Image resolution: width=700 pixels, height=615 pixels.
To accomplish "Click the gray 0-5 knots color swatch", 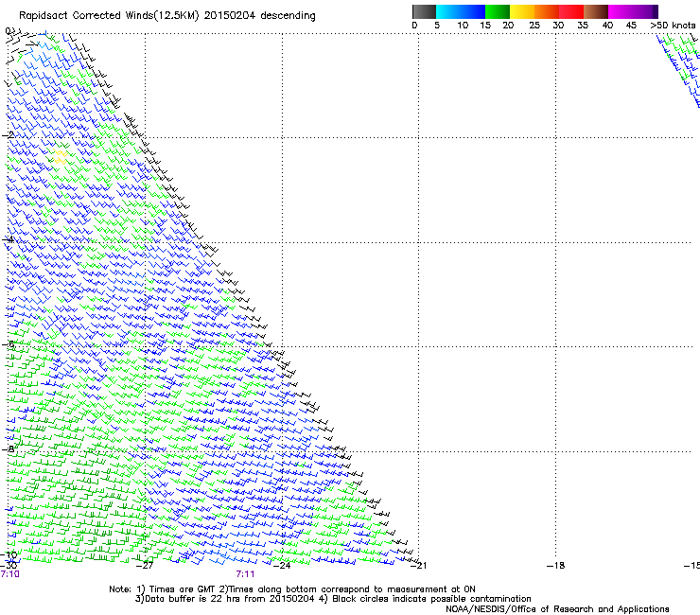I will point(424,11).
